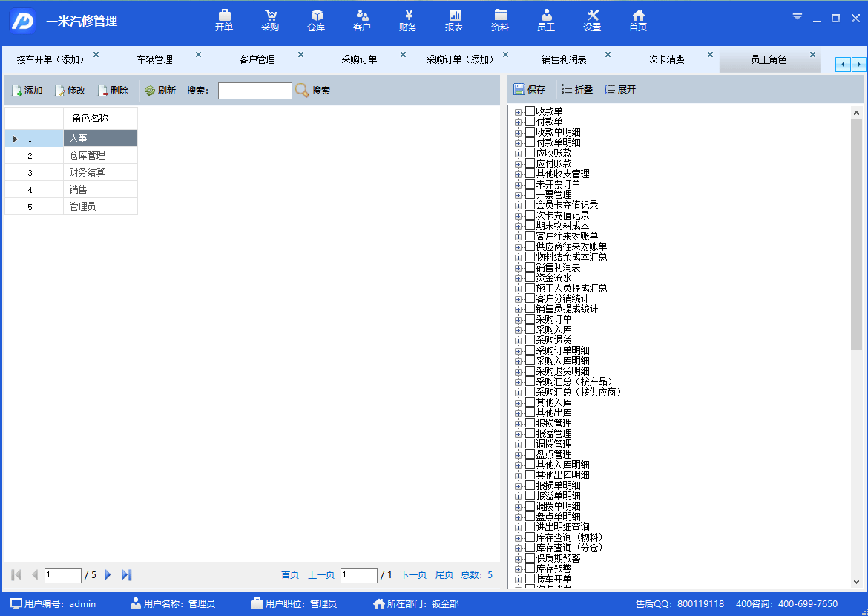This screenshot has width=868, height=616.
Task: Click the 搜索 search input field
Action: click(x=254, y=91)
